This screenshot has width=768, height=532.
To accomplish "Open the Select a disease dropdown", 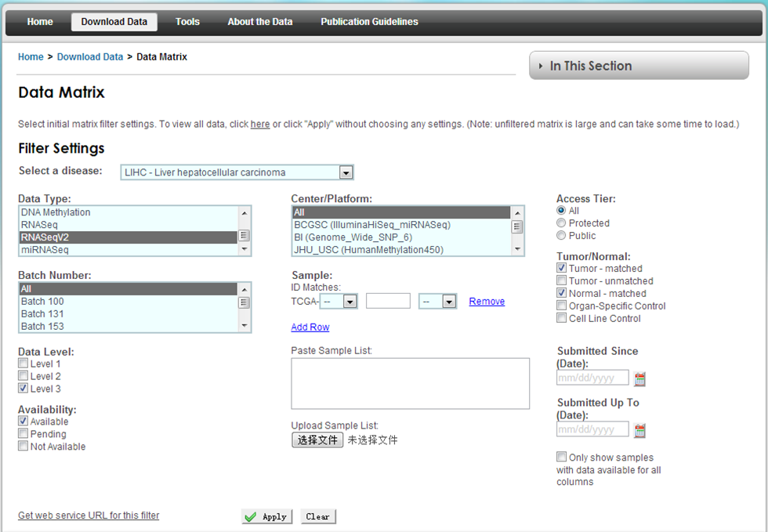I will pyautogui.click(x=237, y=172).
